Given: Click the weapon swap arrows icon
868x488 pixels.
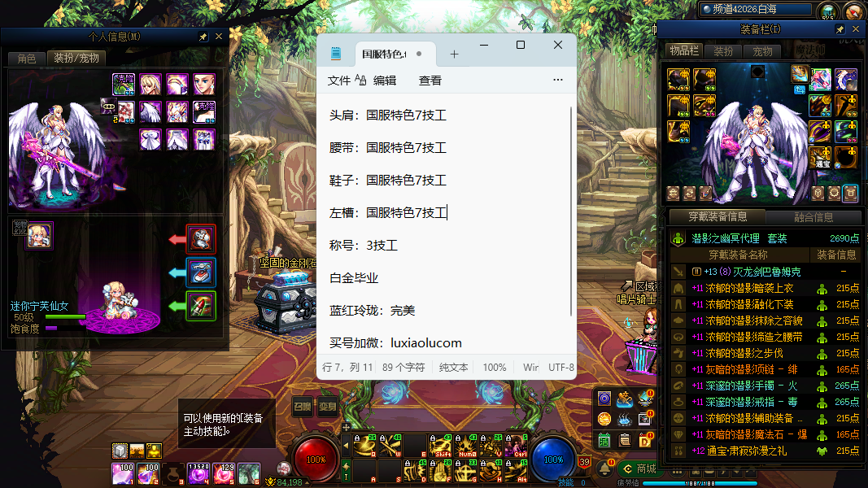Looking at the screenshot, I should click(x=689, y=194).
